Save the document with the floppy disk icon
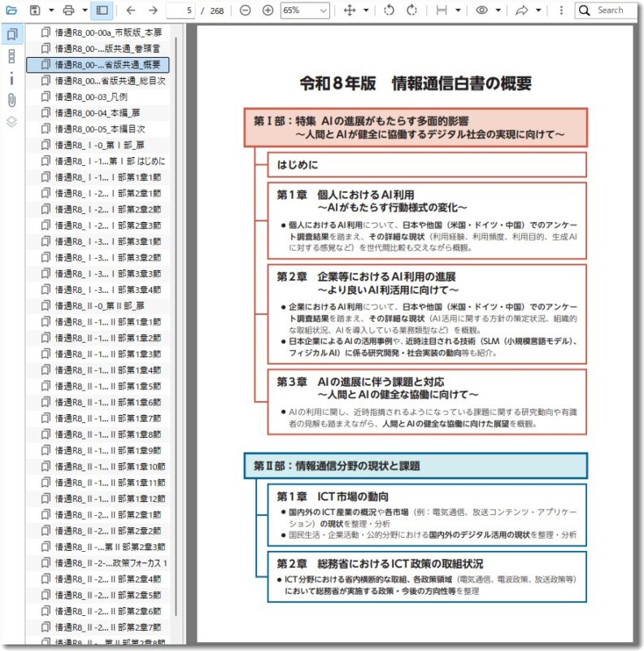Image resolution: width=644 pixels, height=651 pixels. tap(35, 11)
